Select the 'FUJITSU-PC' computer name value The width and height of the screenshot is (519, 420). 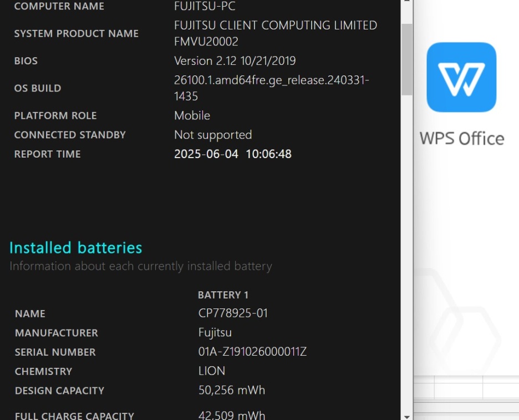tap(205, 6)
